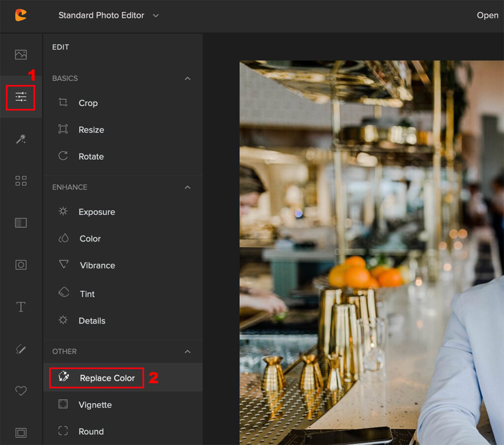Click the Tint icon
504x445 pixels.
click(x=63, y=292)
